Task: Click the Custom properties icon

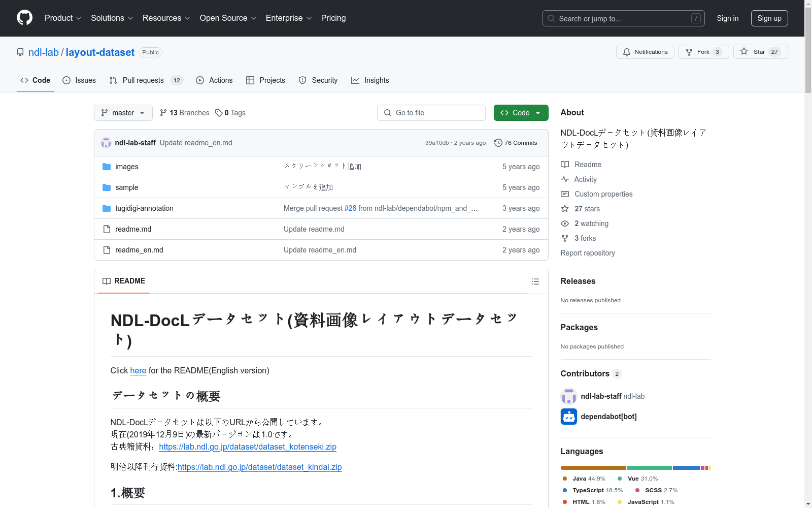Action: coord(565,194)
